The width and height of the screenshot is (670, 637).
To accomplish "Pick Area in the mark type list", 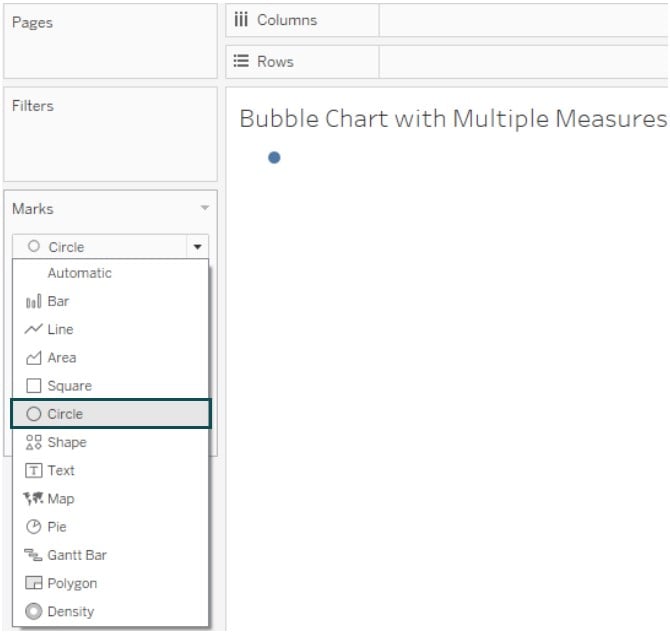I will (x=111, y=358).
